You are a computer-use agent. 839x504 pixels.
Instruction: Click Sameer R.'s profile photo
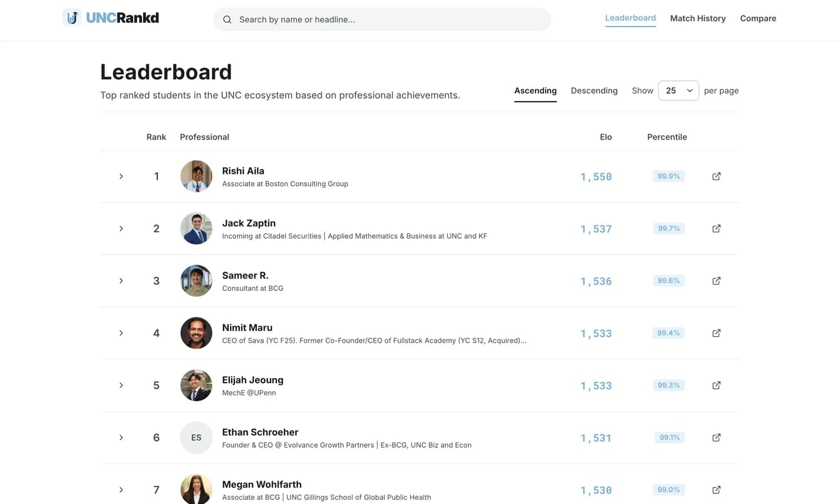click(x=196, y=280)
